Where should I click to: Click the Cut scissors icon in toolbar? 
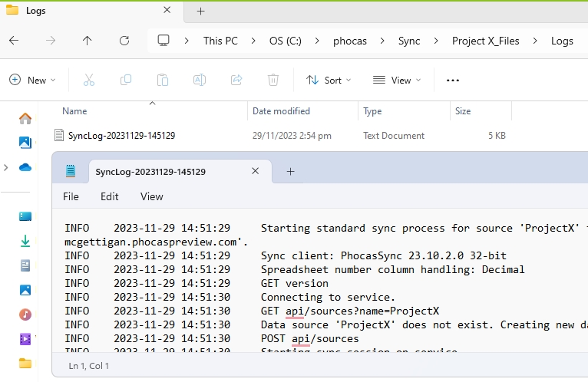click(x=89, y=80)
